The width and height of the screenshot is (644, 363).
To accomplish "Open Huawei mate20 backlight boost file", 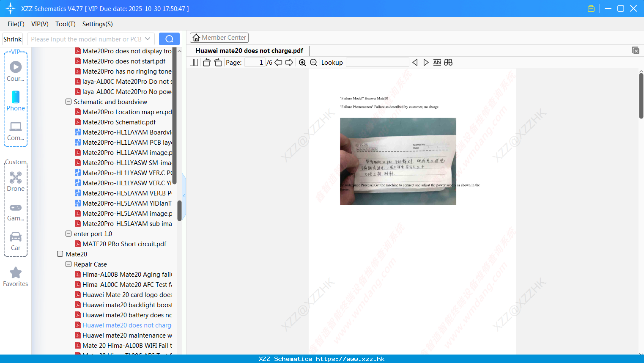I will click(123, 305).
